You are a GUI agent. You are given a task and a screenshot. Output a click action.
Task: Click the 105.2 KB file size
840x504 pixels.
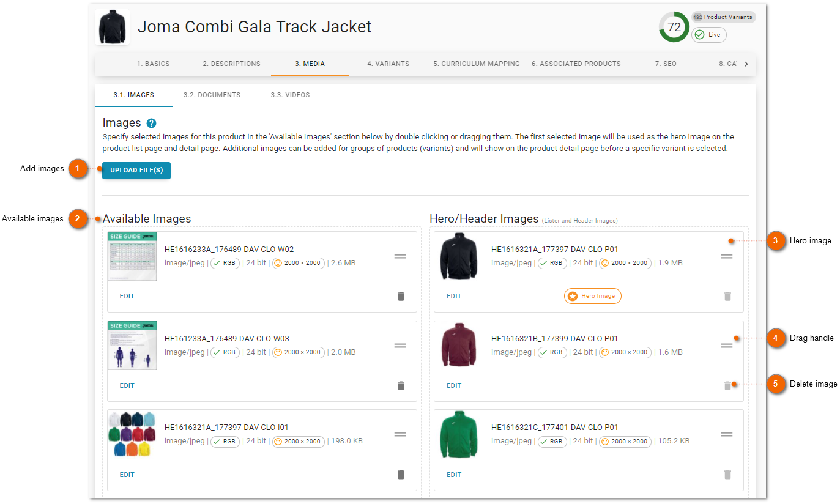(674, 441)
